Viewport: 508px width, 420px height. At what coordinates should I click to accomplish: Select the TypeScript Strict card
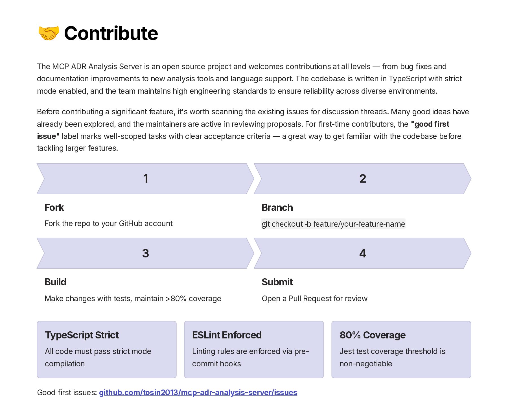click(x=107, y=349)
